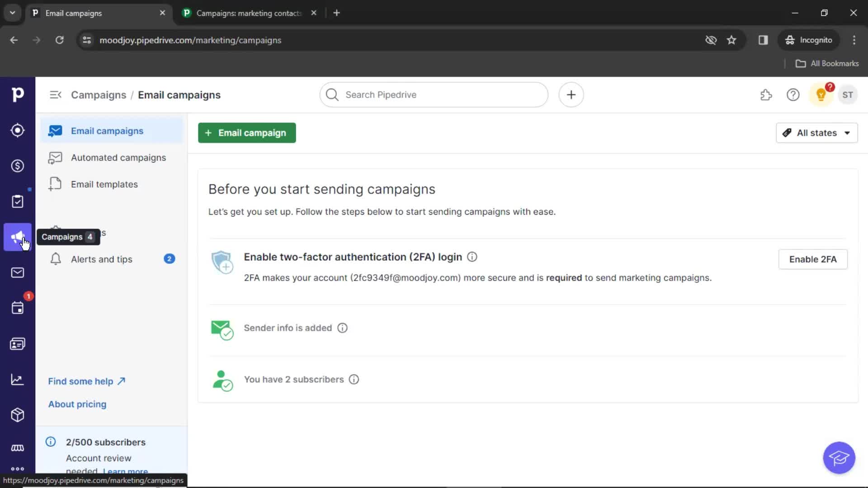The width and height of the screenshot is (868, 488).
Task: Open Campaigns megaphone icon in sidebar
Action: point(18,237)
